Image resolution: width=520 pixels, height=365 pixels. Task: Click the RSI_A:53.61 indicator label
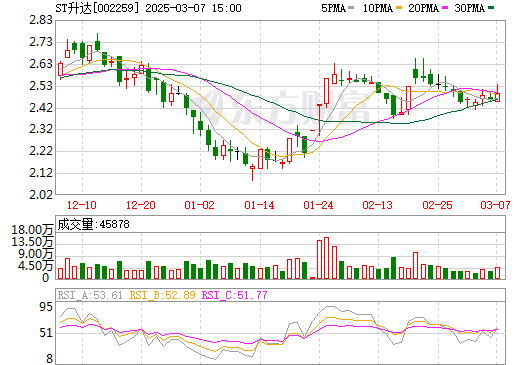point(90,295)
